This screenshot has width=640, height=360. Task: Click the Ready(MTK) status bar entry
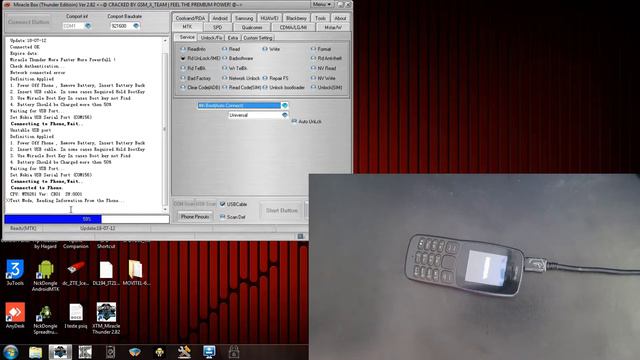pyautogui.click(x=23, y=228)
